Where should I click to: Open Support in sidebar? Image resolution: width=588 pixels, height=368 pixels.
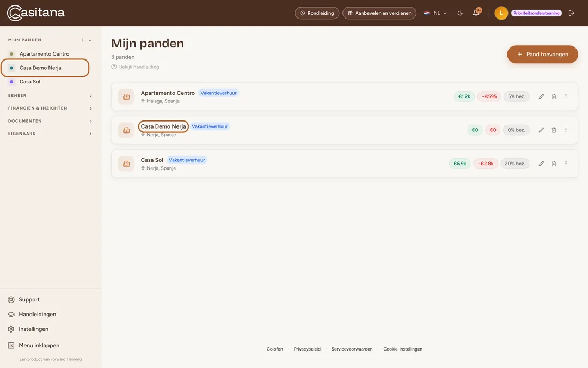[x=23, y=300]
